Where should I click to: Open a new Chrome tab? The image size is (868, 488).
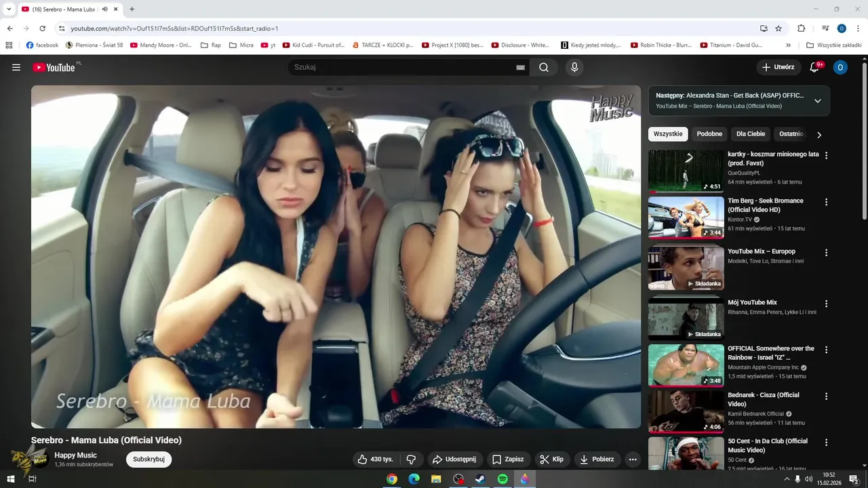pos(132,9)
